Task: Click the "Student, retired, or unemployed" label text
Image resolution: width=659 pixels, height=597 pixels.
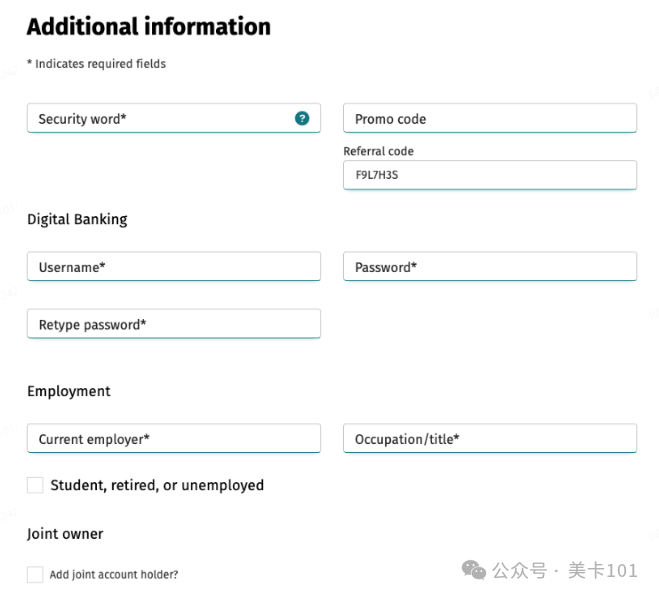Action: point(157,485)
